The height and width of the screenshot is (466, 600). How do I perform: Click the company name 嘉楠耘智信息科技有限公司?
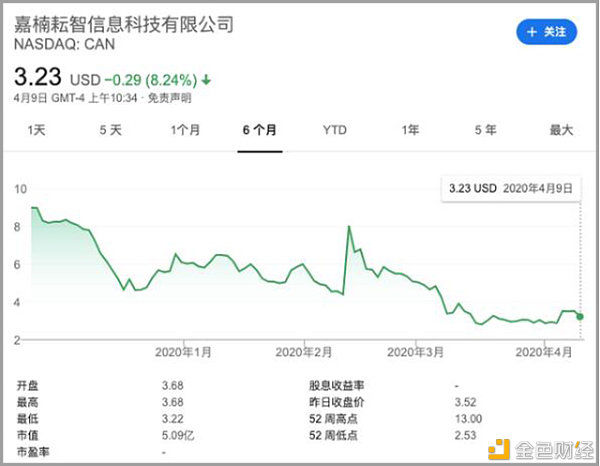(x=124, y=24)
